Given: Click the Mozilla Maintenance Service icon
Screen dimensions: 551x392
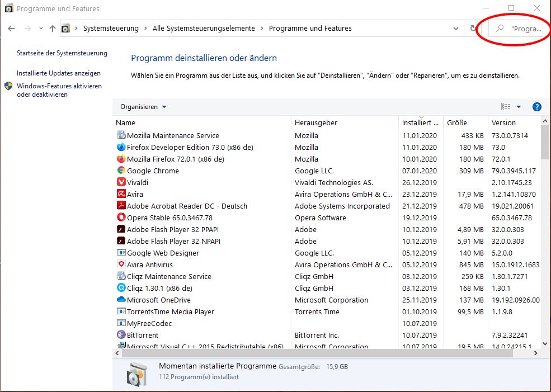Looking at the screenshot, I should tap(121, 135).
